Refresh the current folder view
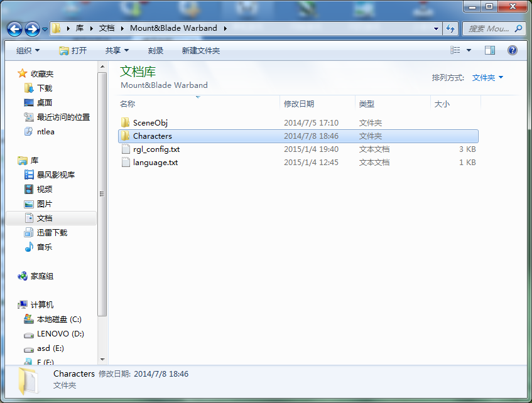Screen dimensions: 532x403 450,29
